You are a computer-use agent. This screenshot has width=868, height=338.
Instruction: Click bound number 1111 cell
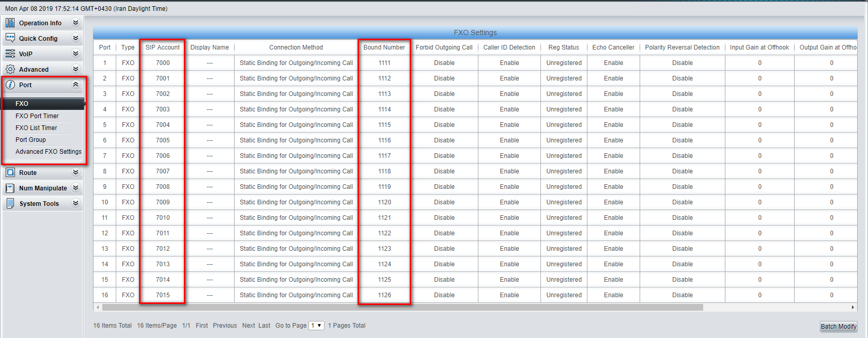pos(384,63)
